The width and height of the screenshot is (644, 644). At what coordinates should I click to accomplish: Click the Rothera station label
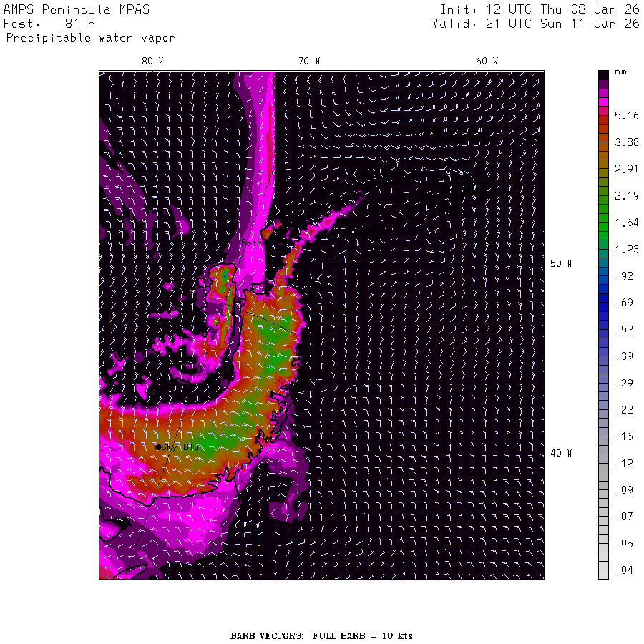tap(253, 243)
